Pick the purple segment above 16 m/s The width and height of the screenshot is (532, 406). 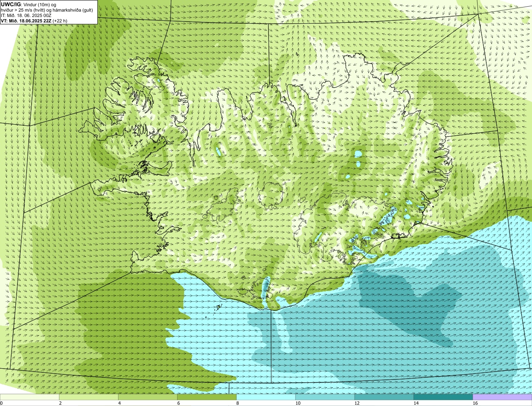pyautogui.click(x=502, y=397)
